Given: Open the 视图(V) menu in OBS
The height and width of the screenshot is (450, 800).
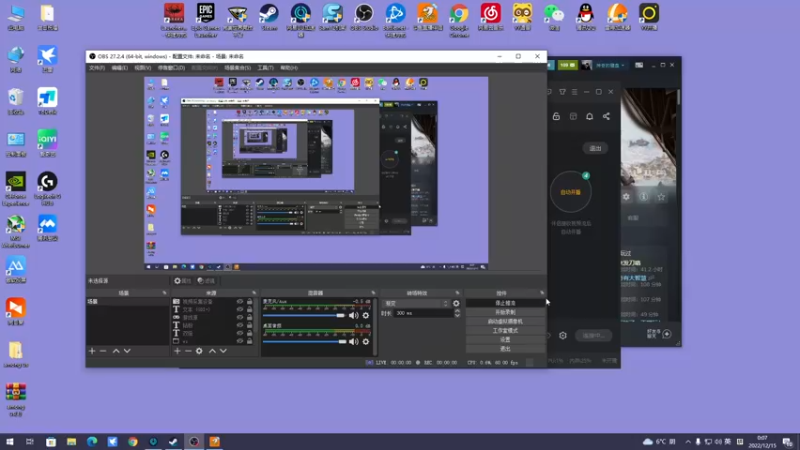Looking at the screenshot, I should [142, 68].
